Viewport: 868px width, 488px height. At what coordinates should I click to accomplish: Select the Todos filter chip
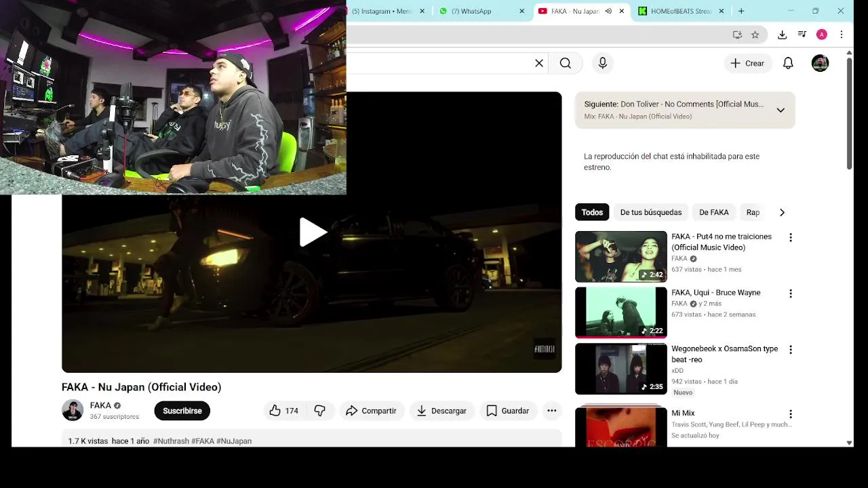click(592, 212)
